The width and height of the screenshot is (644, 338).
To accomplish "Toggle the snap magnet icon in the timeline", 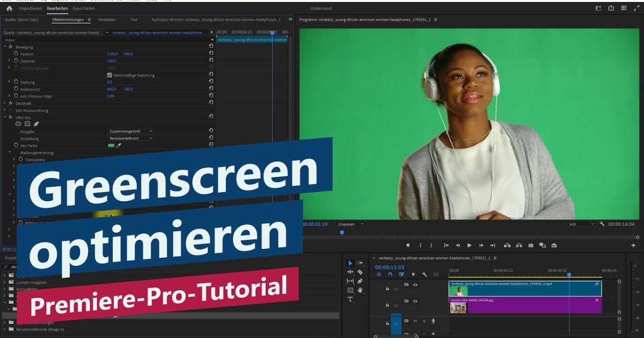I will [390, 274].
